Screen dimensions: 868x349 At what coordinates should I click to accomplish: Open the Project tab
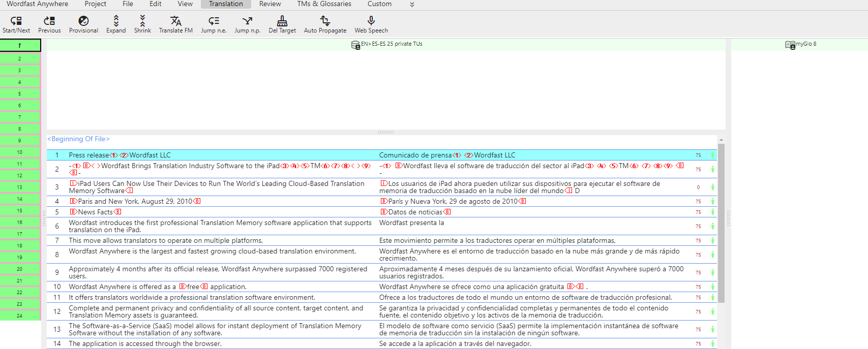pyautogui.click(x=96, y=4)
